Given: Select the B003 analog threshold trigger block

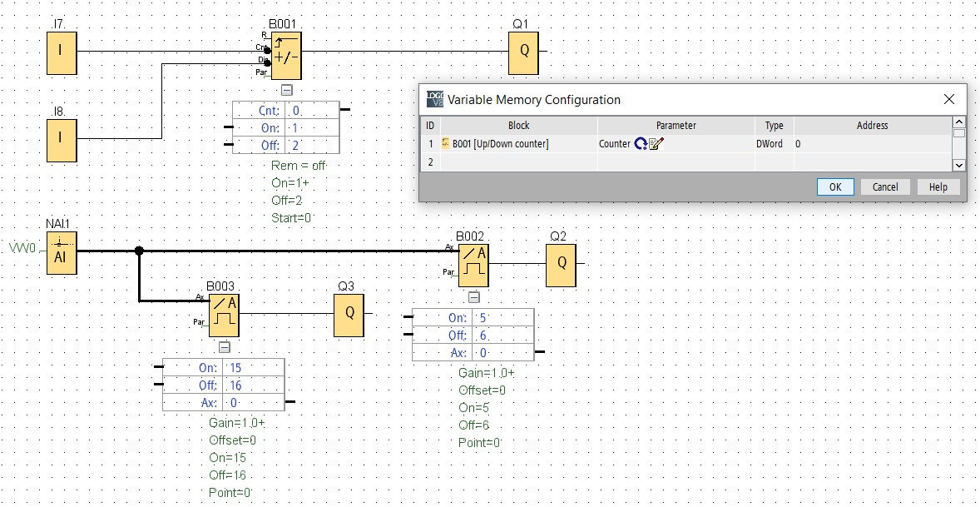Looking at the screenshot, I should click(224, 314).
